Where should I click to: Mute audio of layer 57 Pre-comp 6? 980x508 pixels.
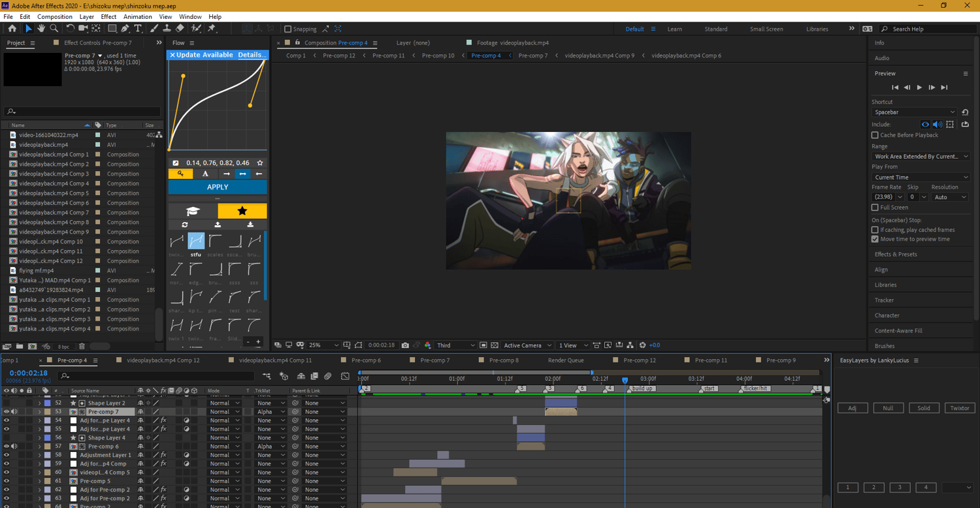coord(14,447)
